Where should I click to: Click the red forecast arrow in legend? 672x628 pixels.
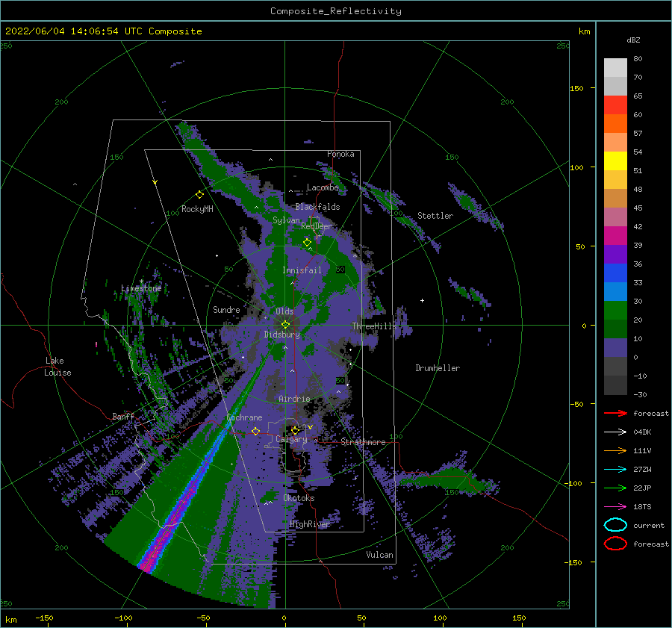pyautogui.click(x=615, y=413)
